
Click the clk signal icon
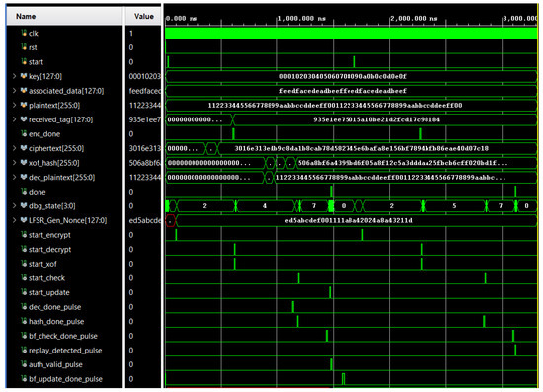point(24,33)
